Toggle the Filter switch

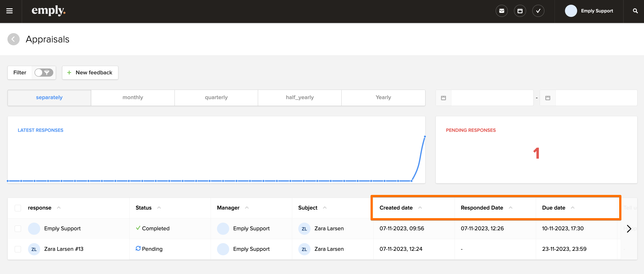pyautogui.click(x=44, y=73)
